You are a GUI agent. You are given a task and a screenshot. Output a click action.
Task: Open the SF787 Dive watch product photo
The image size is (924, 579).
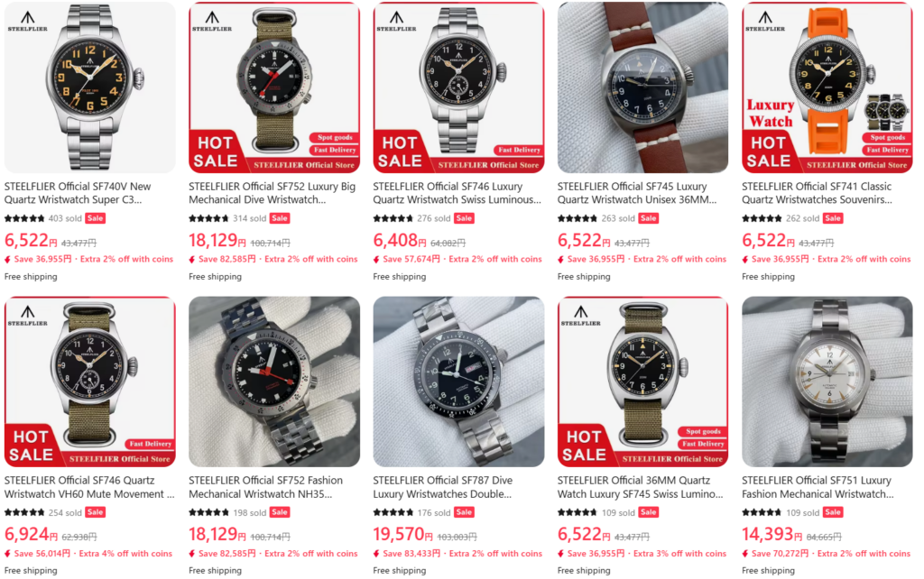tap(458, 381)
